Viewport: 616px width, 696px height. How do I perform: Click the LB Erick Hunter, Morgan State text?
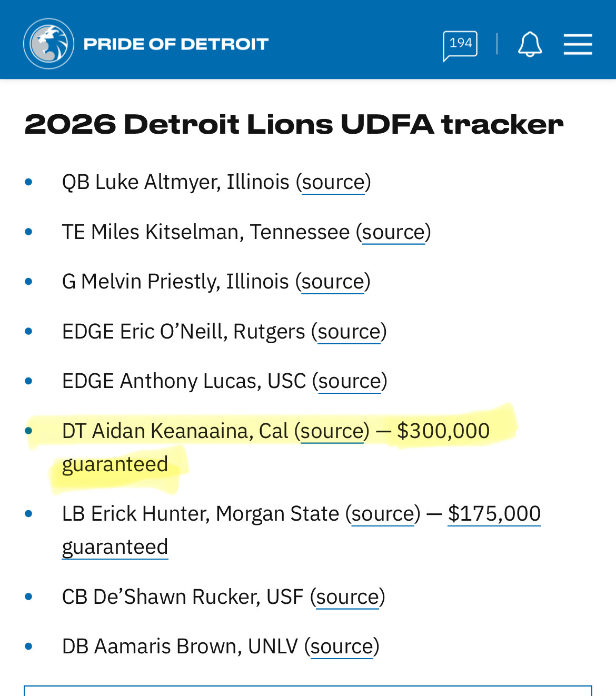(x=200, y=514)
